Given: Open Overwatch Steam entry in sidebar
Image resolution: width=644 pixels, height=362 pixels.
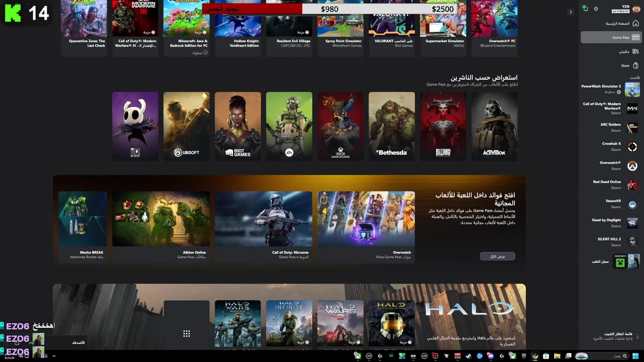Looking at the screenshot, I should (611, 165).
